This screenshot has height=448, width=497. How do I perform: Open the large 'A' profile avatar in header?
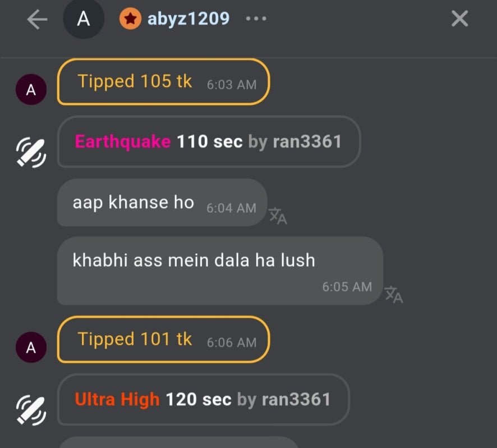(84, 19)
